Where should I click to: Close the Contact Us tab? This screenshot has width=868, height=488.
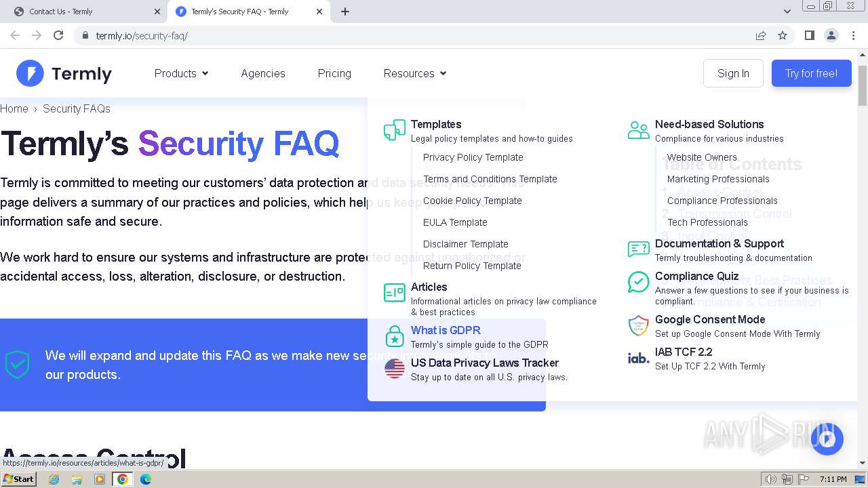(157, 12)
